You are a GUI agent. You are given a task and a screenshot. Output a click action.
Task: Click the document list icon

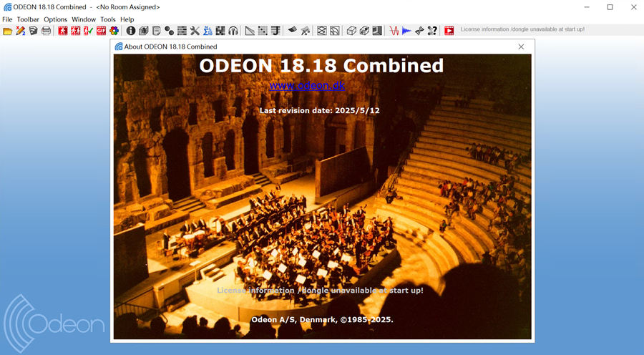156,30
